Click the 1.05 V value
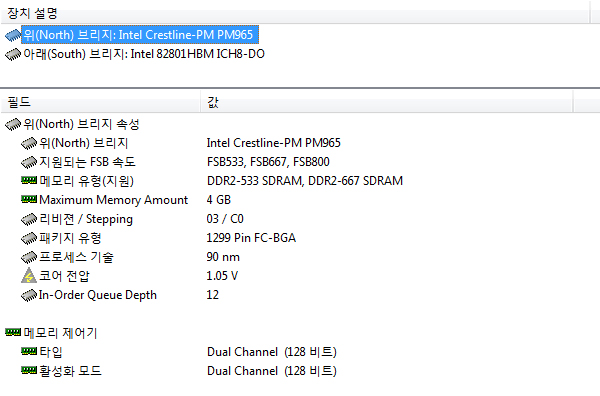 coord(222,276)
